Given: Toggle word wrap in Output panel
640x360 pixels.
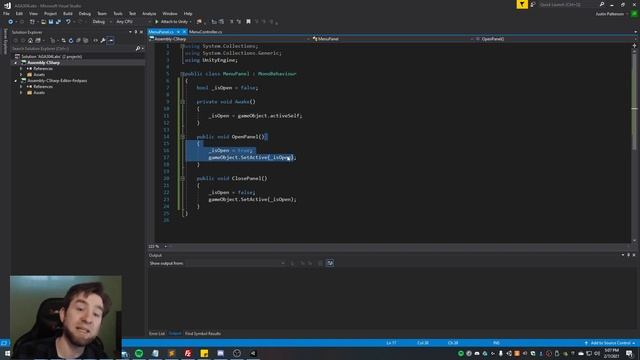Looking at the screenshot, I should click(330, 263).
